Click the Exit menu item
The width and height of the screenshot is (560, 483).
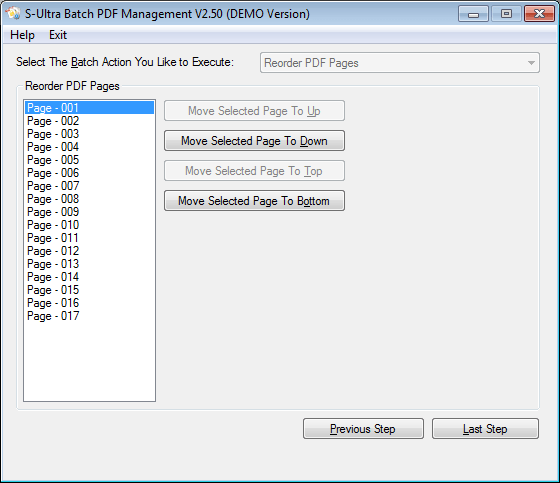(58, 35)
